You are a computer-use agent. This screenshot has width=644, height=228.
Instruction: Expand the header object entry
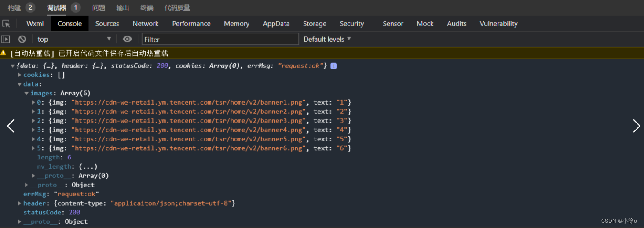click(20, 203)
